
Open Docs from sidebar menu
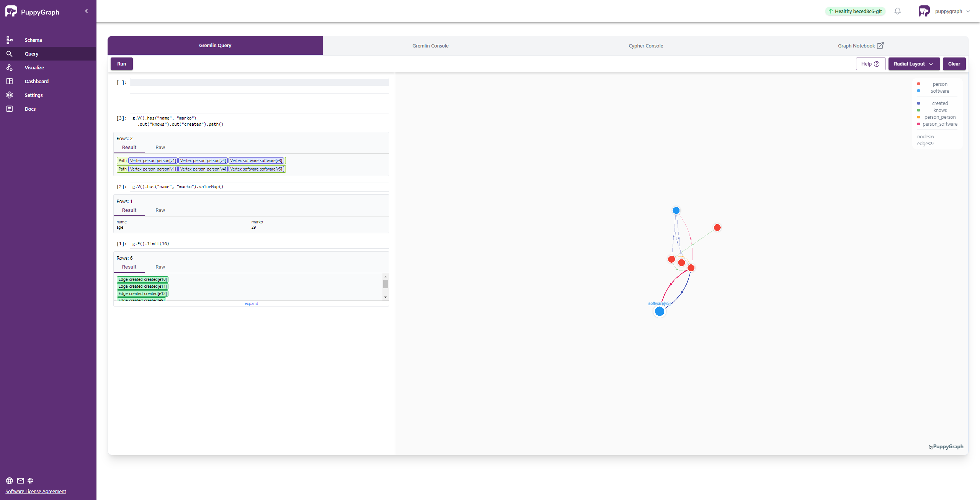[x=30, y=109]
